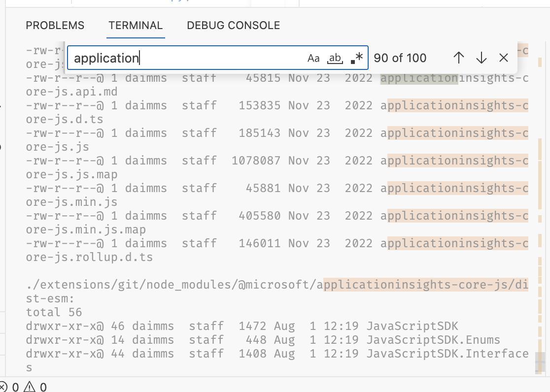
Task: Select the TERMINAL tab
Action: (136, 25)
